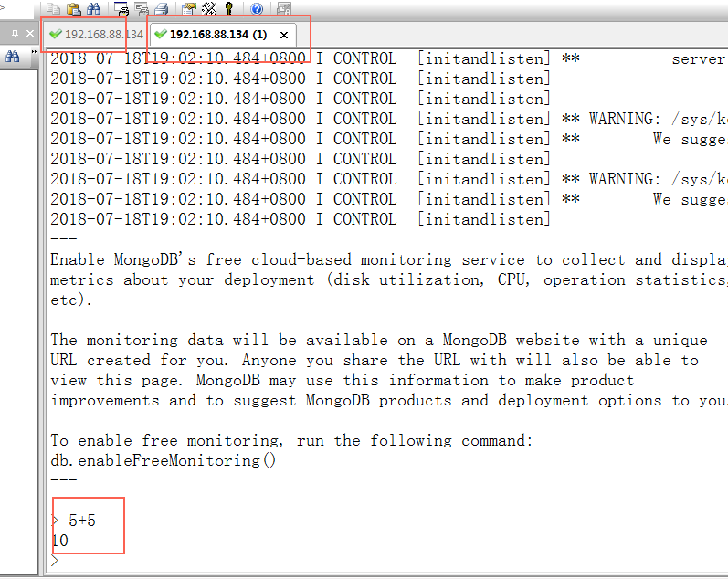Image resolution: width=728 pixels, height=579 pixels.
Task: Pin the side panel with pushpin icon
Action: tap(15, 34)
